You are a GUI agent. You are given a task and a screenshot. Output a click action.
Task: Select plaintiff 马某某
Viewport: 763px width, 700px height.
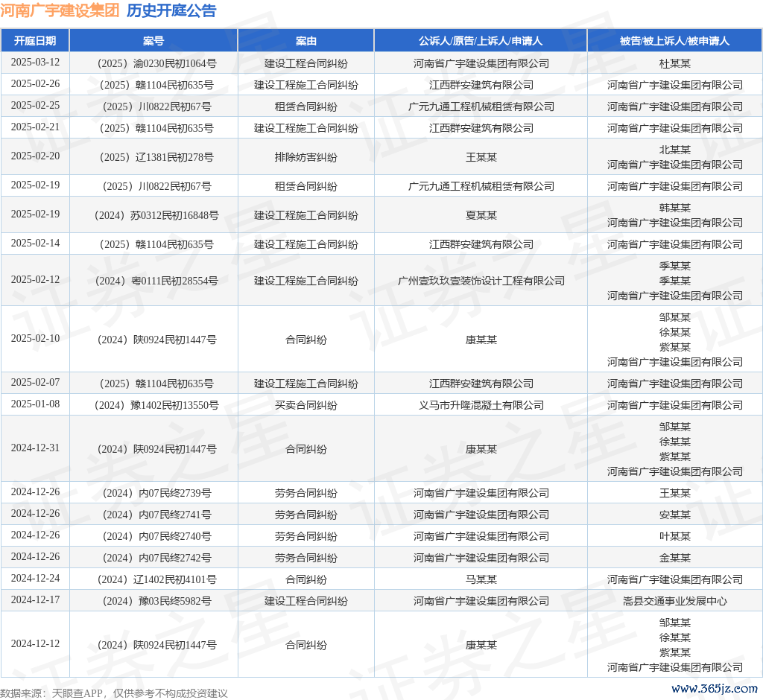(x=481, y=579)
